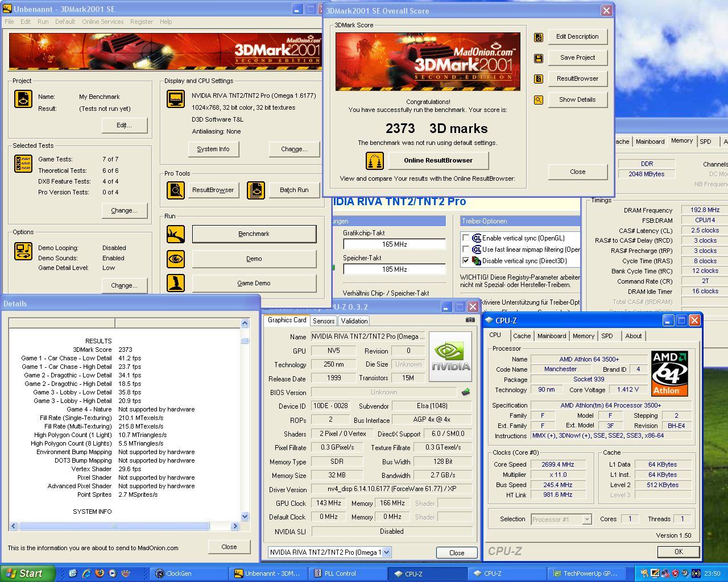Open the GPU selection dropdown in GPU-Z

point(386,552)
